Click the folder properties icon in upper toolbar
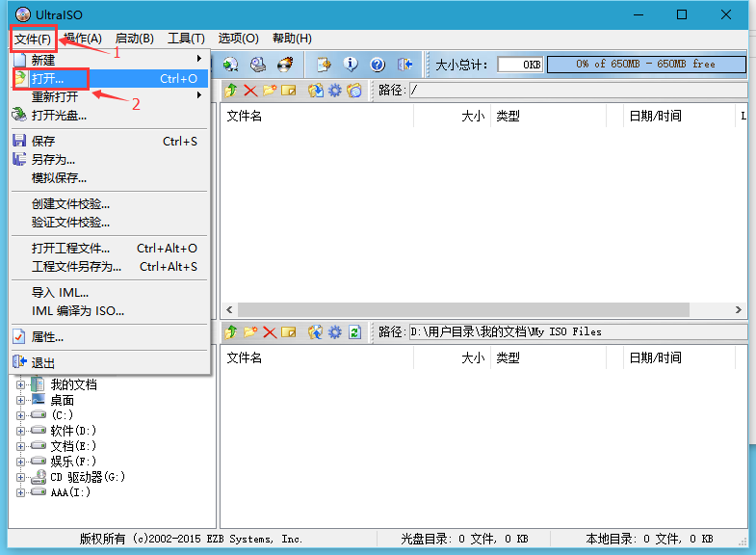The image size is (756, 555). coord(354,91)
